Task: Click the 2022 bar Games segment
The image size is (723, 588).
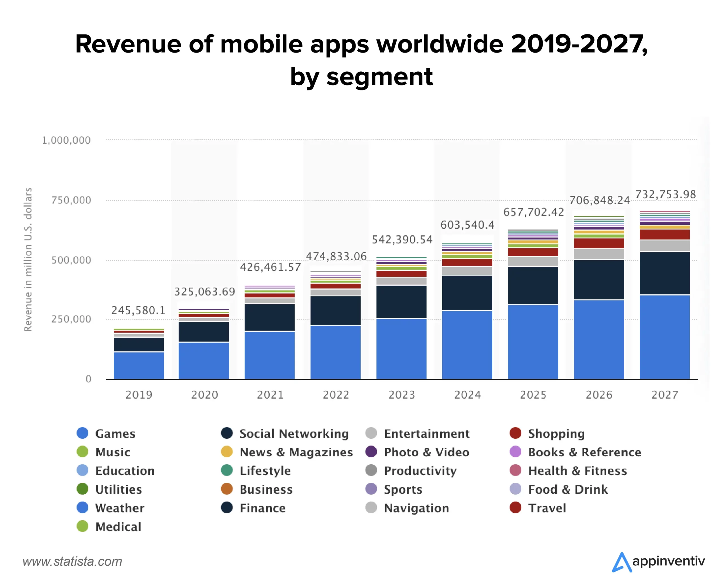Action: click(336, 352)
